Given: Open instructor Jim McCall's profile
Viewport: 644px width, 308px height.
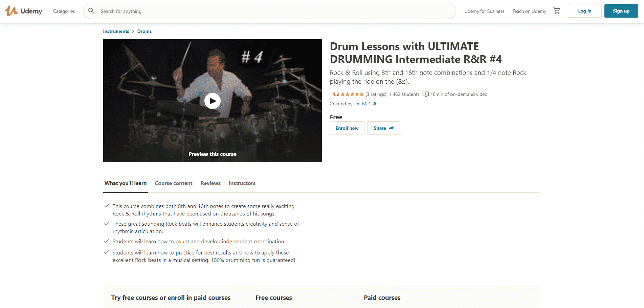Looking at the screenshot, I should click(x=365, y=104).
